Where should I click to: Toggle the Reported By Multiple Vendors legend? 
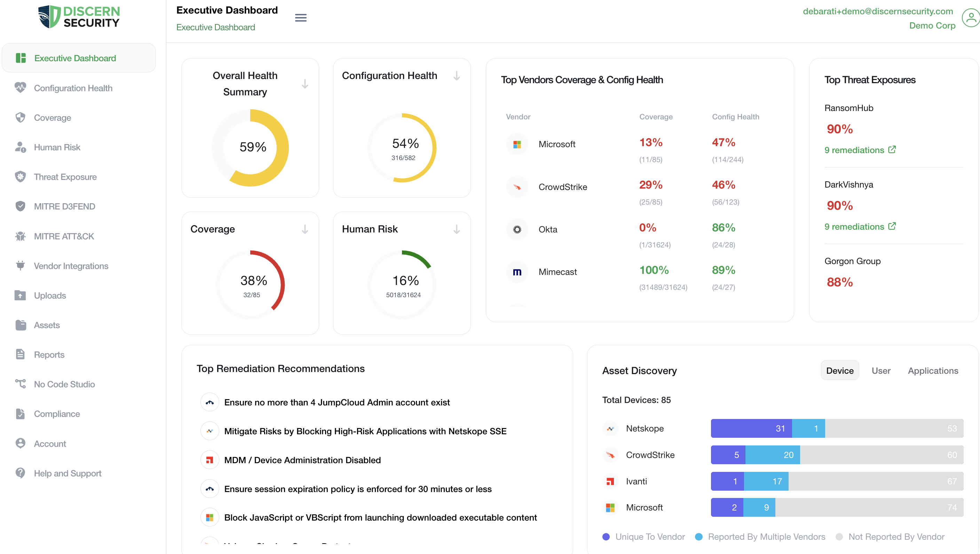(x=760, y=537)
